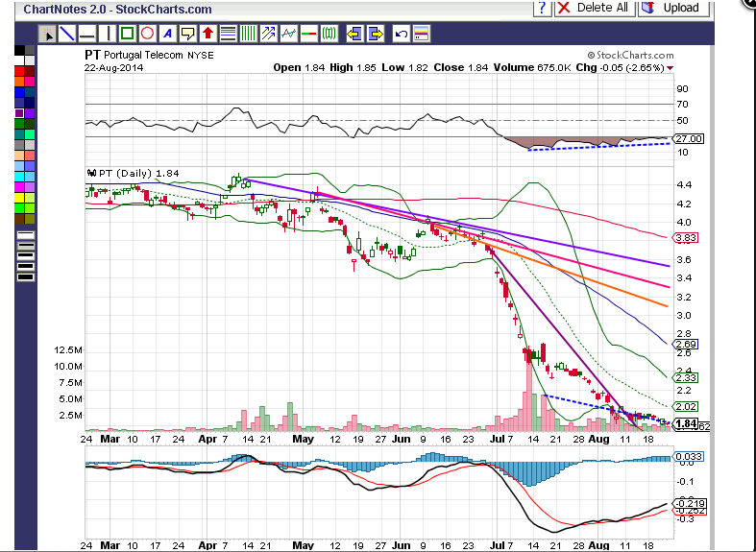Select the green bracketed bar tool

(x=329, y=34)
